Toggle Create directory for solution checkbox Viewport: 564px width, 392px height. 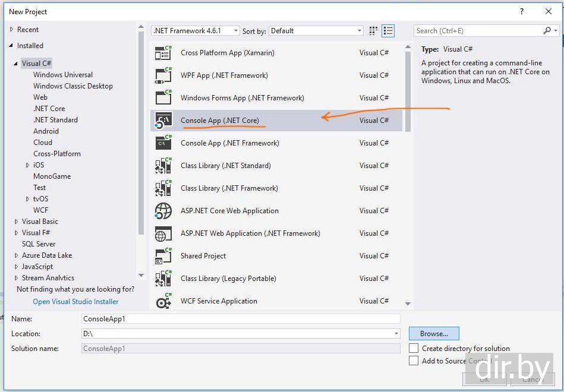click(414, 348)
